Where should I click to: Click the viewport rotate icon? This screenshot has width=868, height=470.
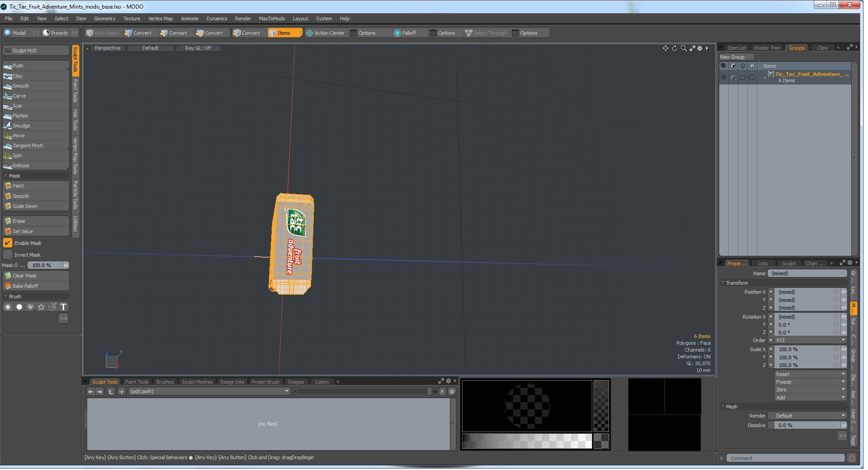(x=675, y=48)
